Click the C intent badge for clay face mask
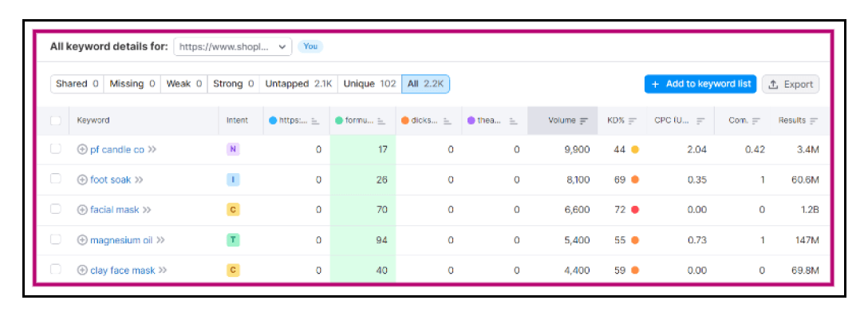Screen dimensions: 868x316 (233, 270)
